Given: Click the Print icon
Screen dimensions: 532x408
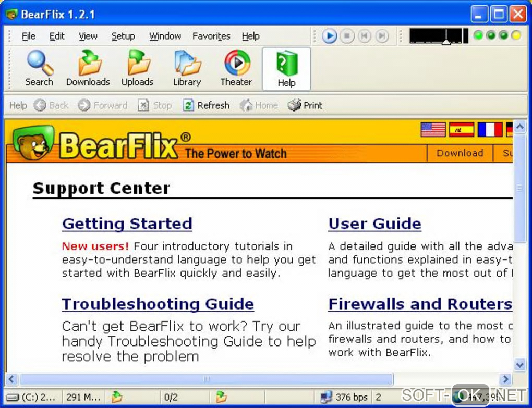Looking at the screenshot, I should coord(294,105).
